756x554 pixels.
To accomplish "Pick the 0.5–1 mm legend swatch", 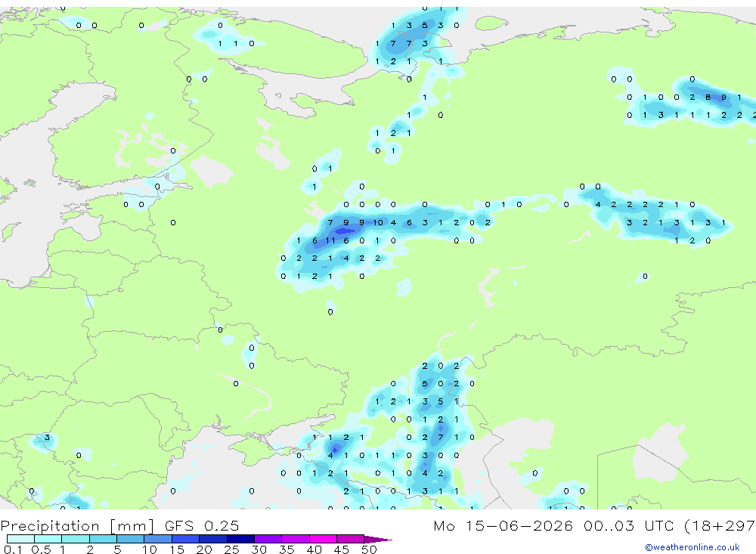I will [x=48, y=539].
